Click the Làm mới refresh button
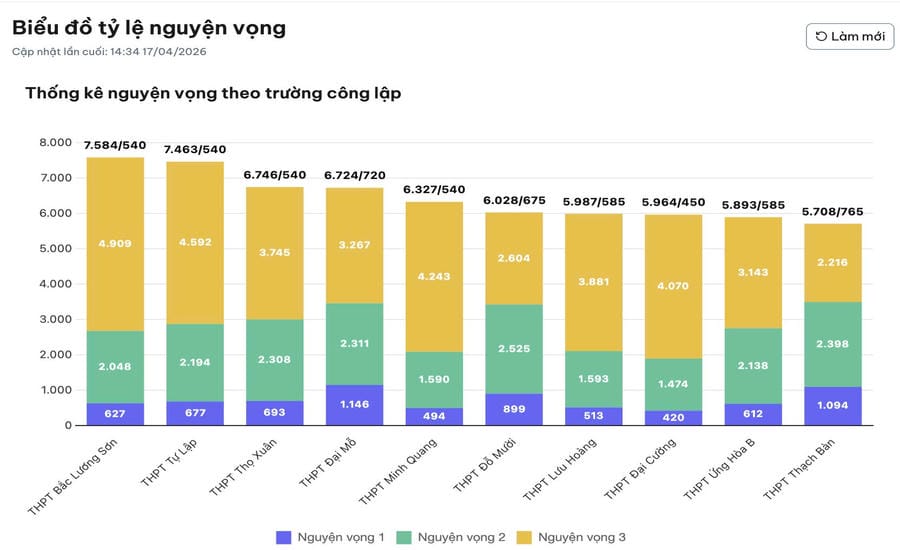Image resolution: width=900 pixels, height=550 pixels. [849, 36]
